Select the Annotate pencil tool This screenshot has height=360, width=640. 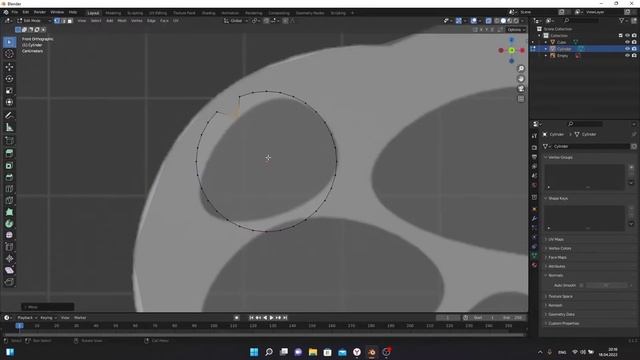coord(9,116)
